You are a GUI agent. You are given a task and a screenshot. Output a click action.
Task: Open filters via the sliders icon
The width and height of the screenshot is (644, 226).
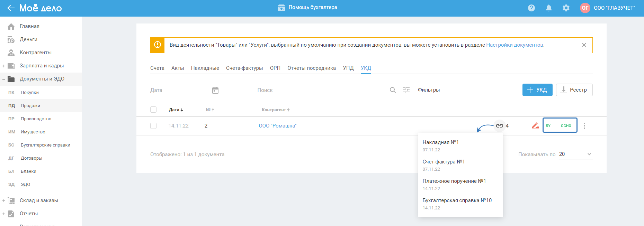[x=406, y=90]
